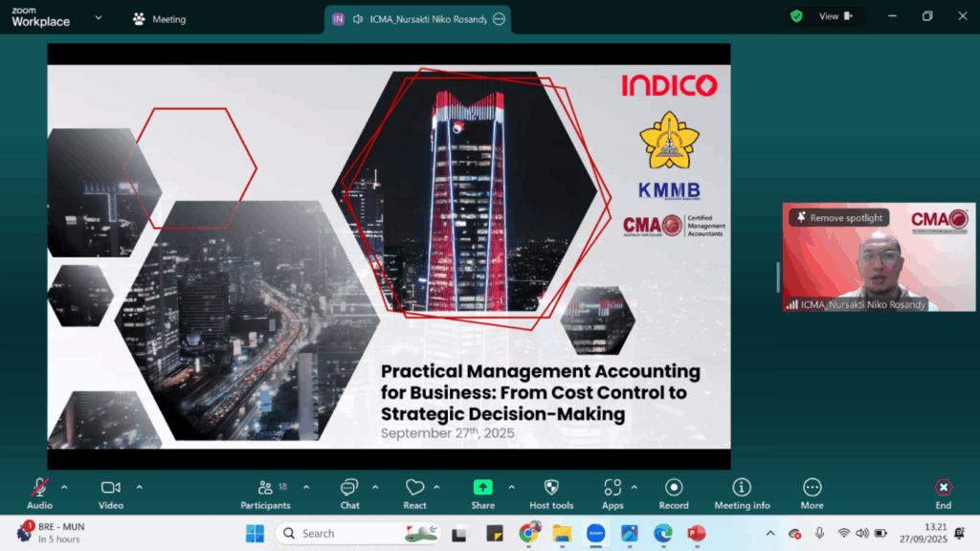Open the React emoji menu
This screenshot has height=551, width=980.
click(x=414, y=493)
